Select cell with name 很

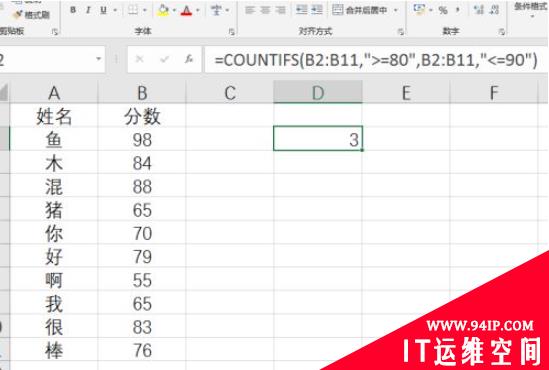pos(54,327)
